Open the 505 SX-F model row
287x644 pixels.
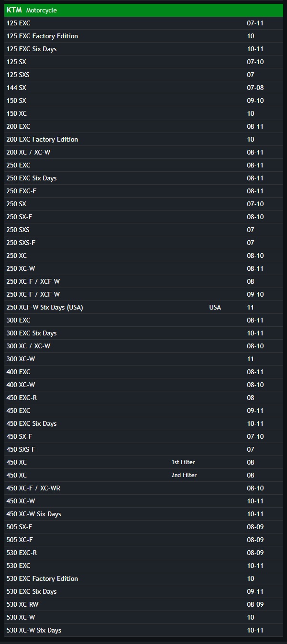[x=20, y=527]
